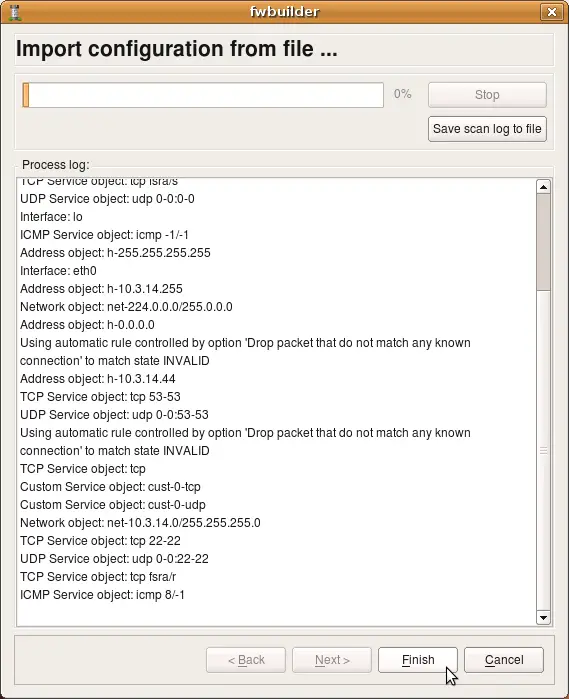Click the fwbuilder app icon in title bar
The width and height of the screenshot is (569, 699).
15,12
